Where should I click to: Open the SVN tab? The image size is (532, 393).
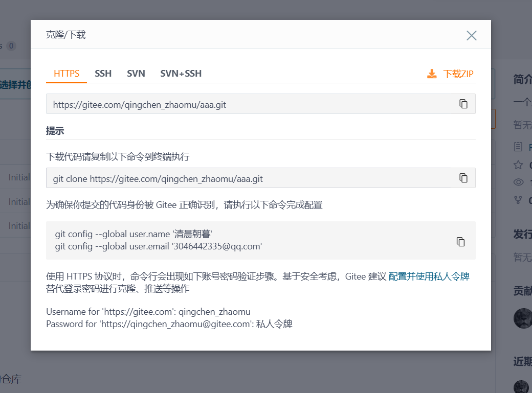point(136,74)
